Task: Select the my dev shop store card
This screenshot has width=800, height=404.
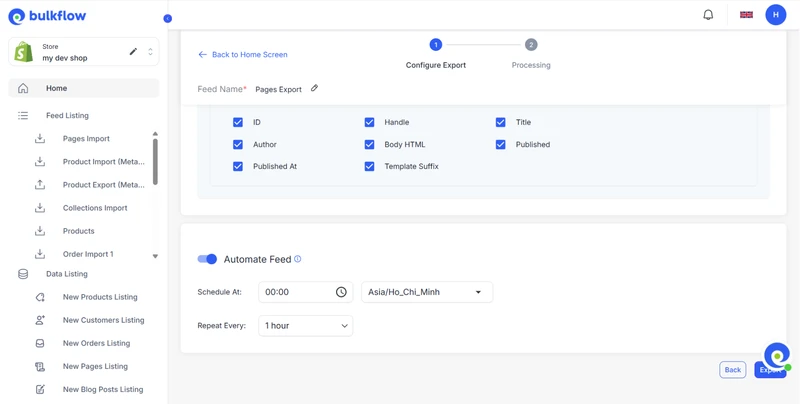Action: [x=84, y=52]
